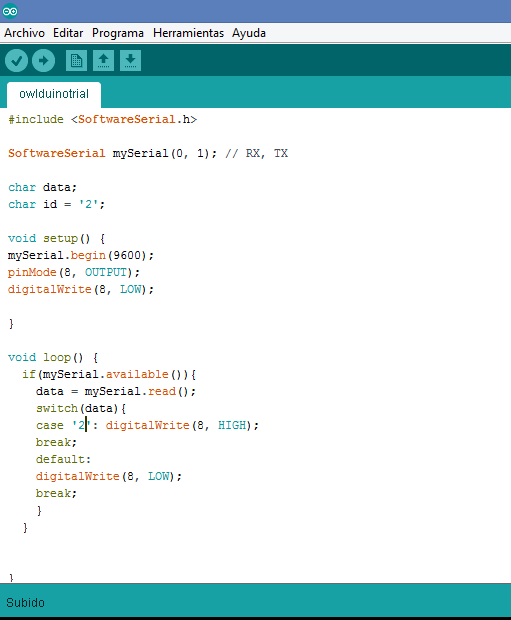Click the 'default:' line

tap(63, 459)
